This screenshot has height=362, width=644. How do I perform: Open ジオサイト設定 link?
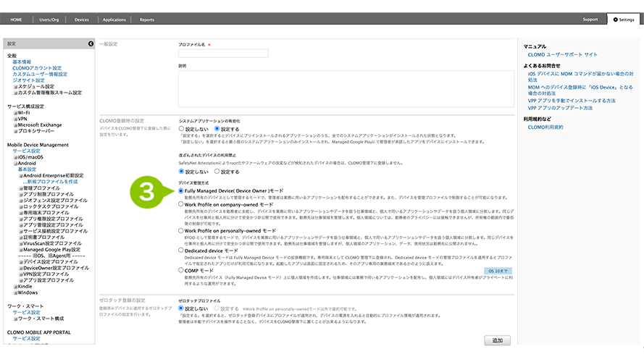point(29,80)
